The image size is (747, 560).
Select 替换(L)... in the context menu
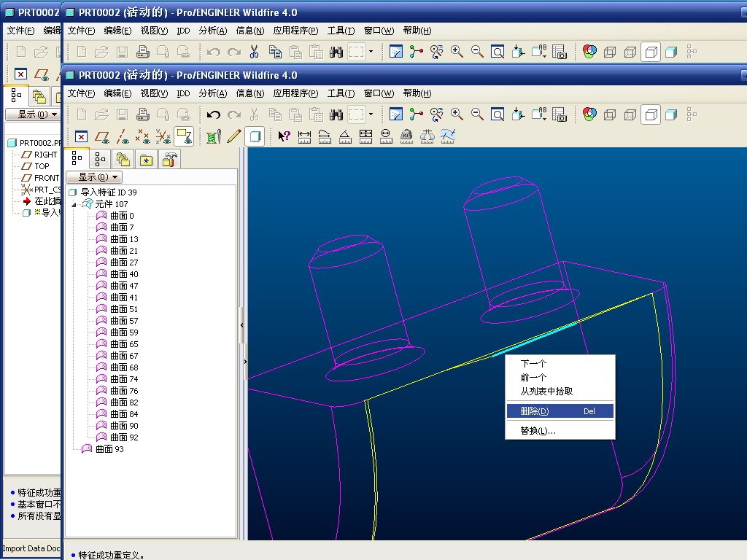click(538, 431)
